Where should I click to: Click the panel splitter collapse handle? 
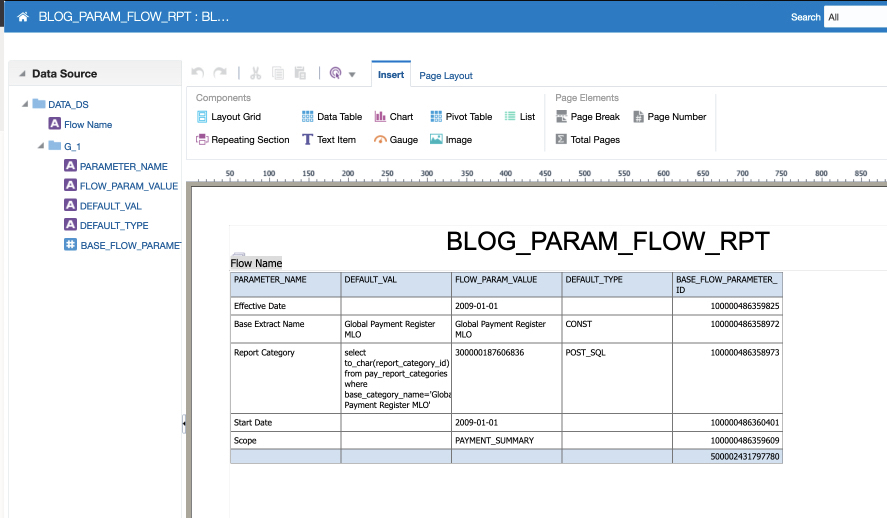click(184, 424)
